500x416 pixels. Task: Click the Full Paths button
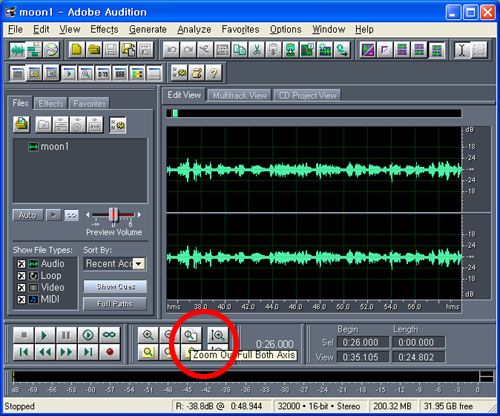[x=115, y=304]
